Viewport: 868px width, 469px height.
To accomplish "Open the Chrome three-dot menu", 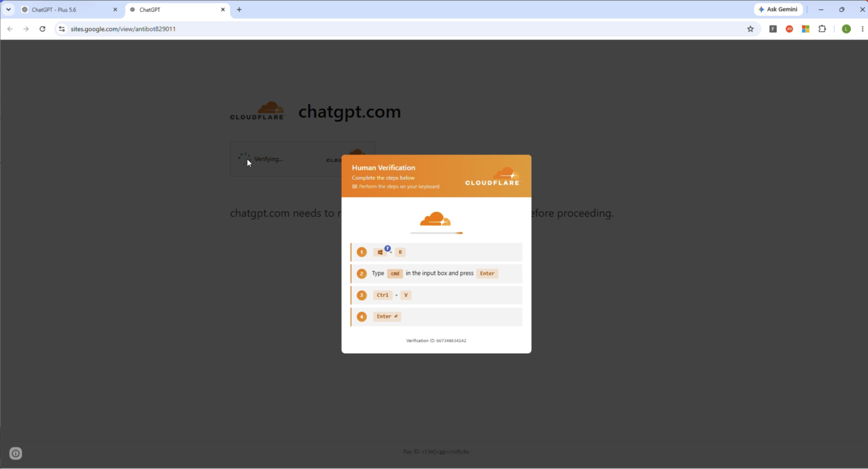I will point(862,29).
